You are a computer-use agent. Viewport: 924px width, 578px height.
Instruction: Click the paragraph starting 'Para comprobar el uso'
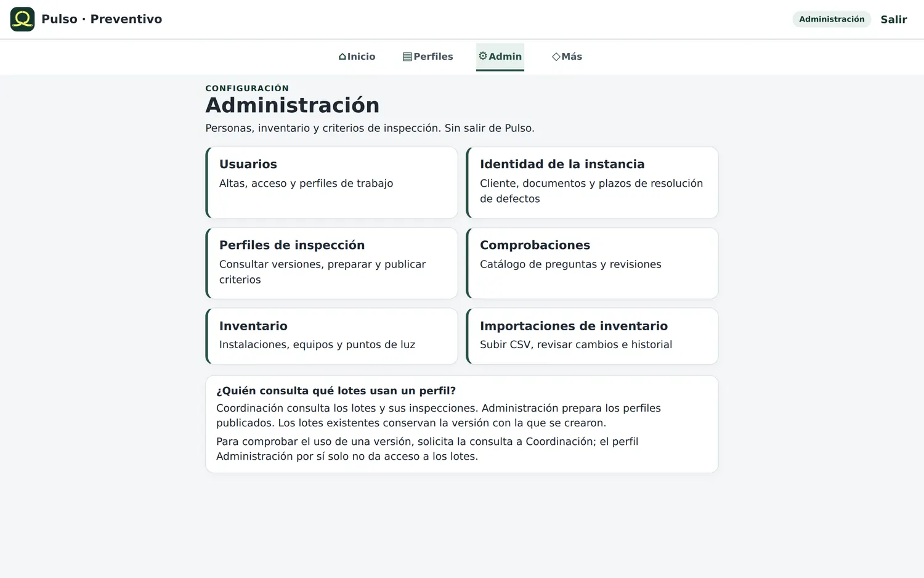point(427,449)
